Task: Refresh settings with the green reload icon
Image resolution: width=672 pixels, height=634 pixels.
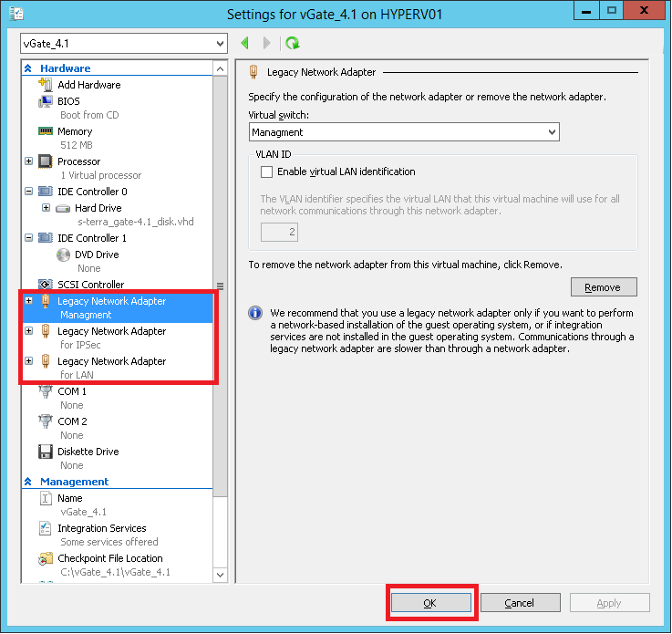Action: pos(293,43)
